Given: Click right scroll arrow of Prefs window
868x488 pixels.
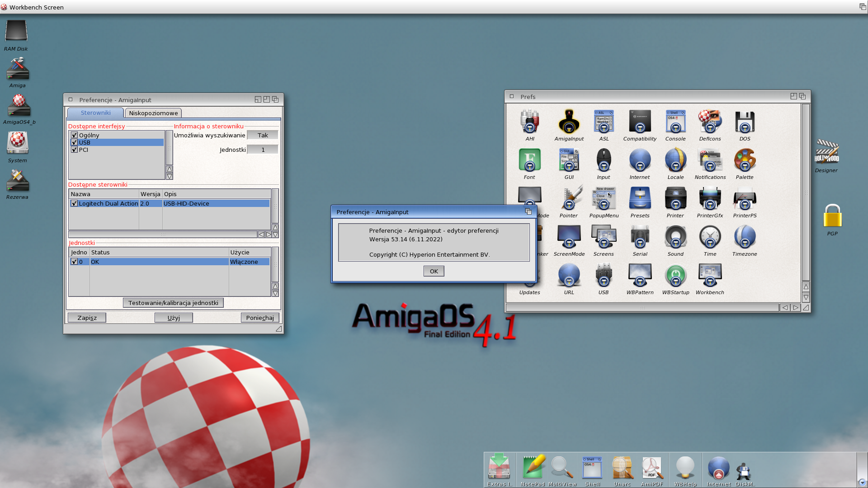Looking at the screenshot, I should (795, 308).
